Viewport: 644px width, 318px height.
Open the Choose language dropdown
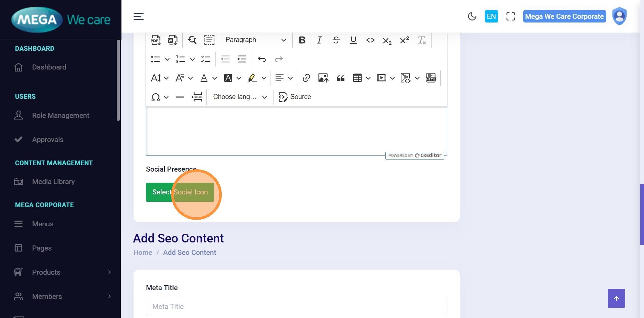tap(240, 97)
